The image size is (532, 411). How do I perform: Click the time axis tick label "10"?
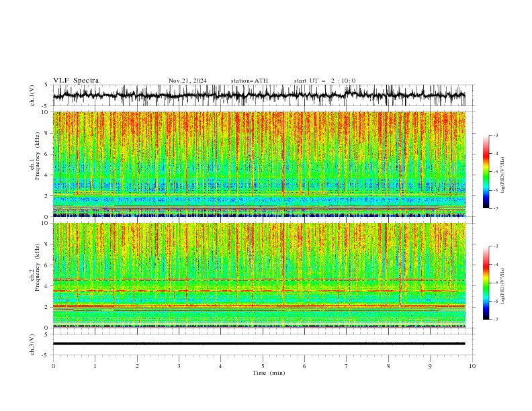(x=472, y=366)
